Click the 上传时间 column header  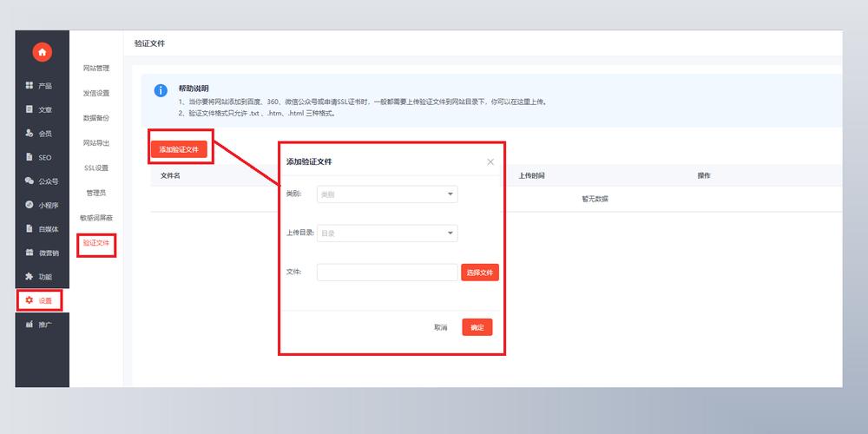click(531, 175)
